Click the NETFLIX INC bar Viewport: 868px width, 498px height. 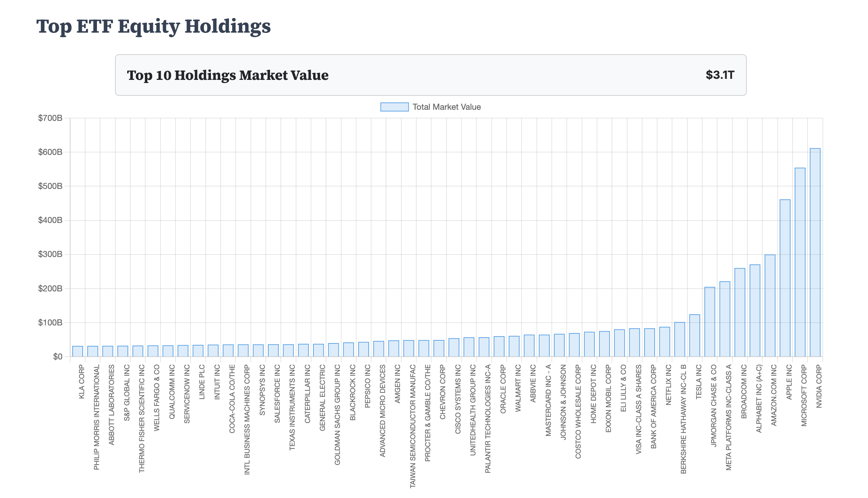coord(664,342)
